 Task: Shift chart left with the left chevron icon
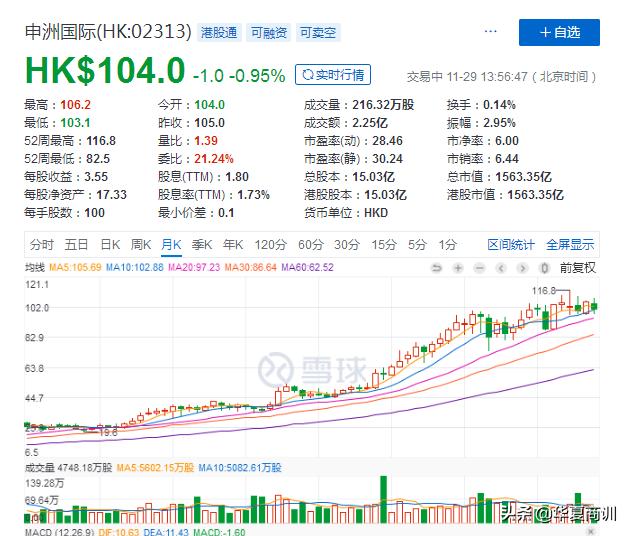click(501, 268)
